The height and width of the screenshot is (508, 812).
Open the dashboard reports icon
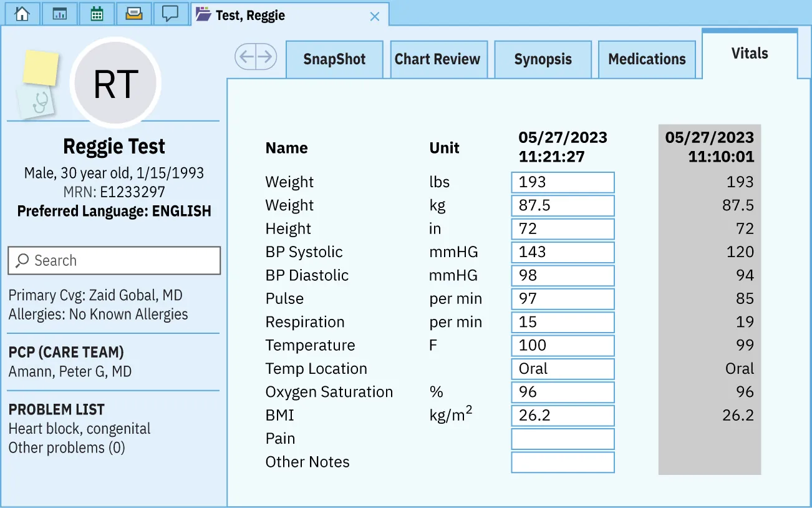click(59, 13)
